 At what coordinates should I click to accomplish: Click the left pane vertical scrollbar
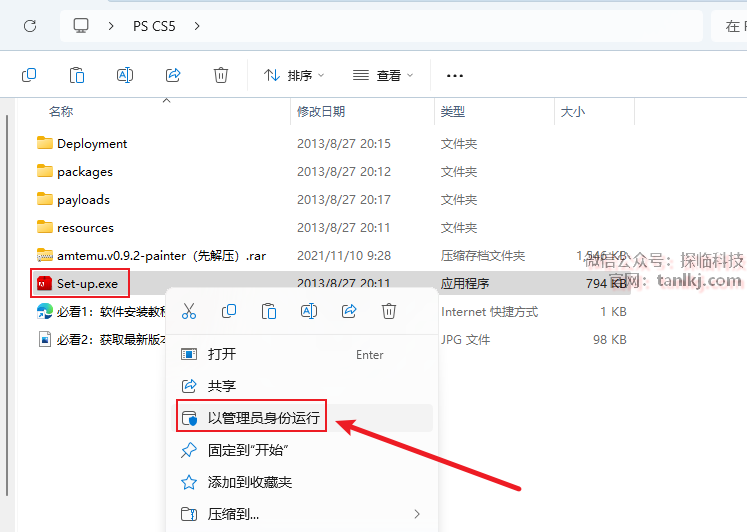pyautogui.click(x=7, y=305)
